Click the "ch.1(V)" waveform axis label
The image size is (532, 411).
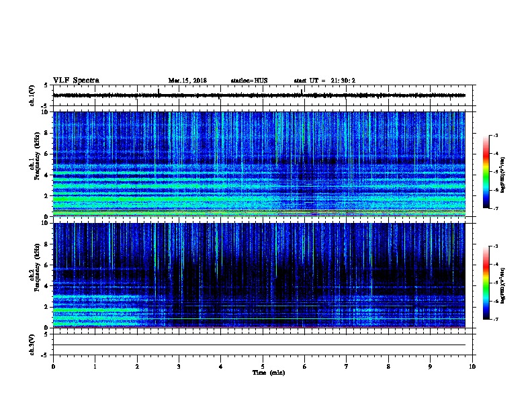click(x=32, y=95)
